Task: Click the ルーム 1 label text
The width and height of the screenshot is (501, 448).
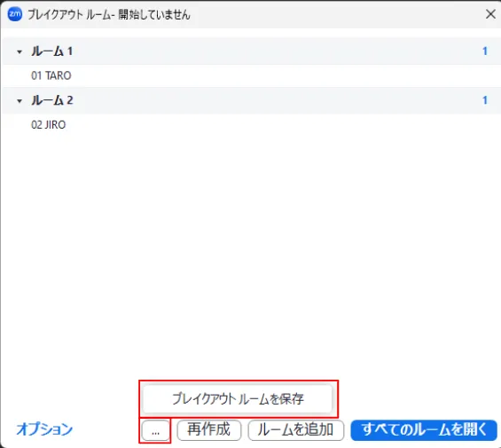Action: 52,51
